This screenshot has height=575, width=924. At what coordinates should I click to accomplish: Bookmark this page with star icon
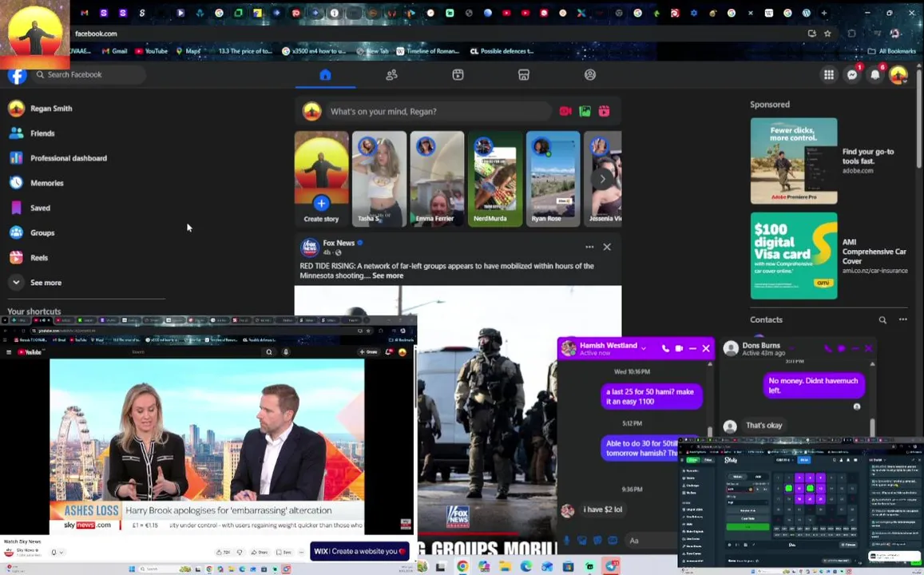coord(827,34)
